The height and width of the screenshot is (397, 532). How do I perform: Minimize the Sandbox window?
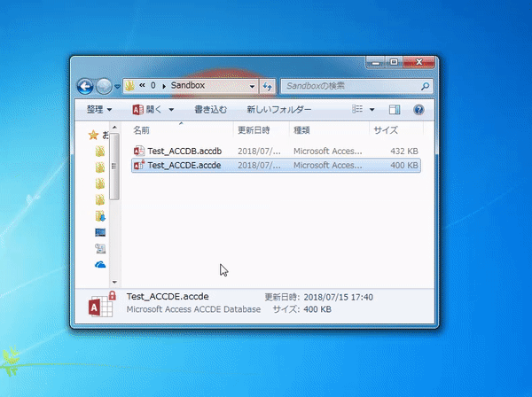[376, 63]
